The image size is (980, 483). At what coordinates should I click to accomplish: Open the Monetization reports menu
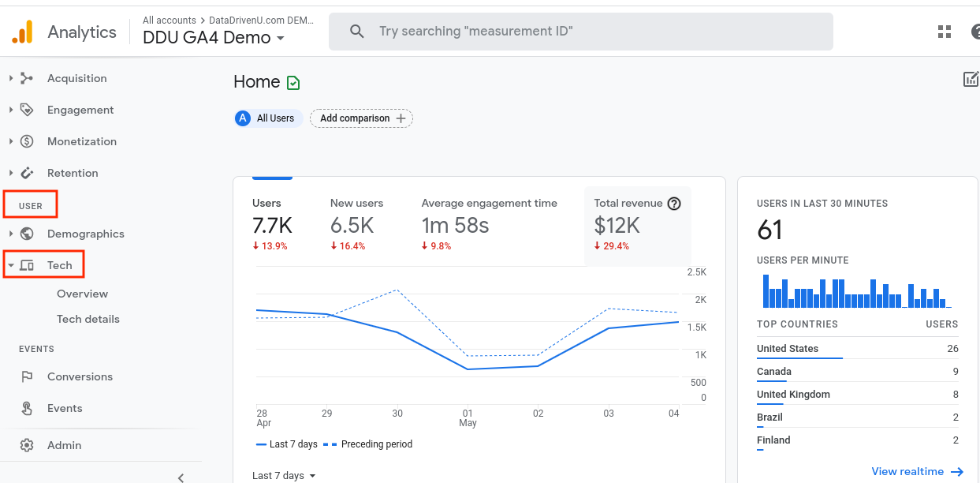(82, 141)
